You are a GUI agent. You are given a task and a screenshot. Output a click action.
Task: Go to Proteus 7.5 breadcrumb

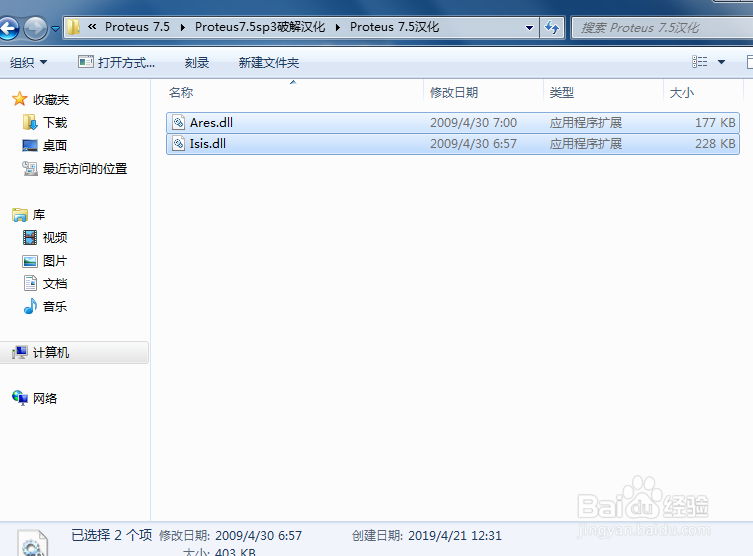click(137, 27)
